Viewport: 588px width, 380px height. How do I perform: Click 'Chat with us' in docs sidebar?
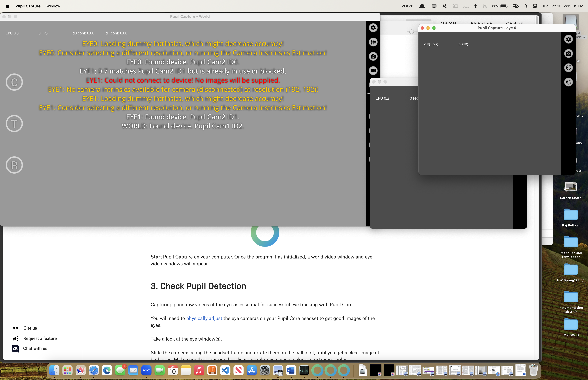(x=35, y=348)
